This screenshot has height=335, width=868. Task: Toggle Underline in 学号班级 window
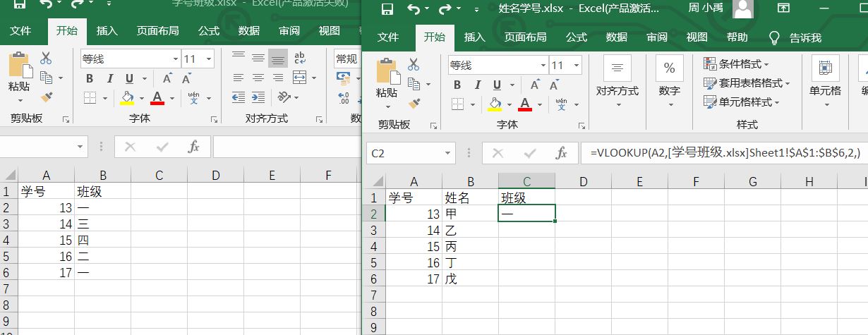[x=129, y=78]
